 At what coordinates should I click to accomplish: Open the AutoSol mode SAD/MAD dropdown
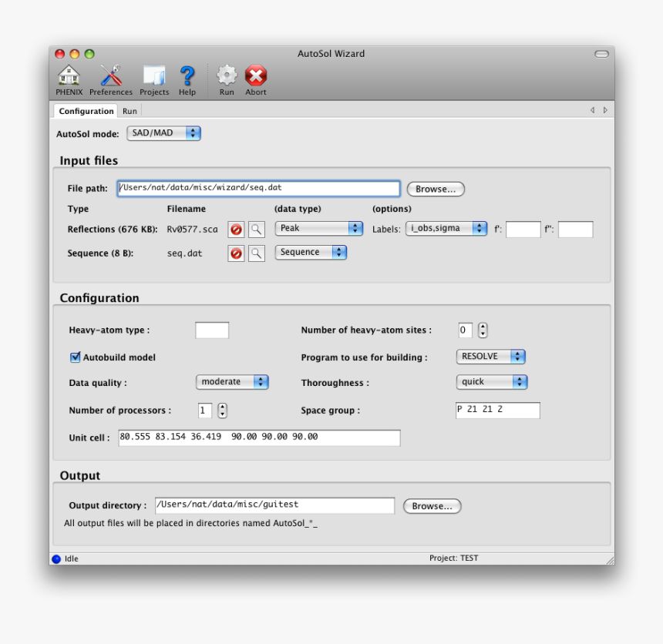(163, 133)
